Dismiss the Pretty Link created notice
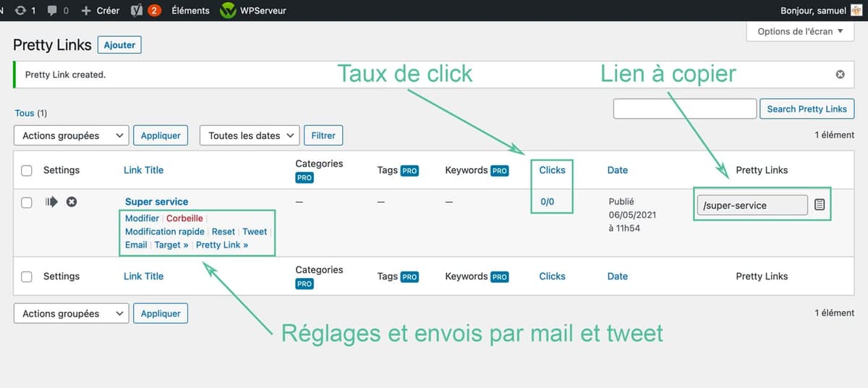The height and width of the screenshot is (388, 868). tap(840, 75)
